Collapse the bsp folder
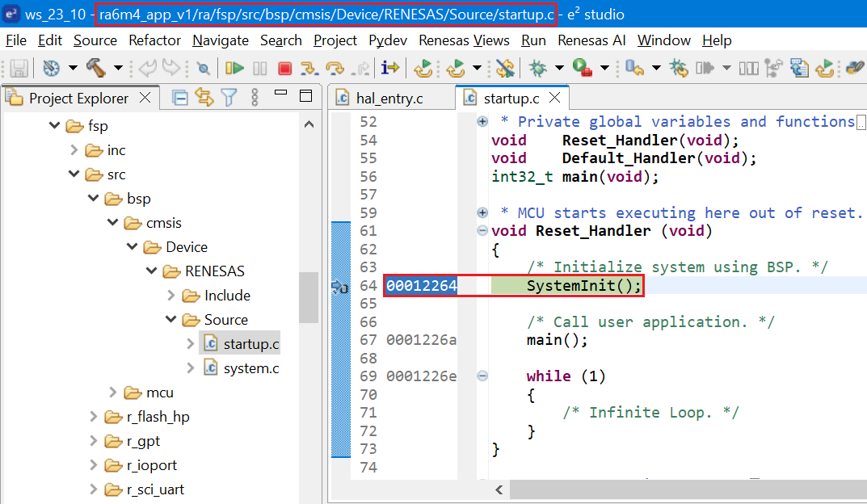Viewport: 867px width, 504px height. [94, 198]
